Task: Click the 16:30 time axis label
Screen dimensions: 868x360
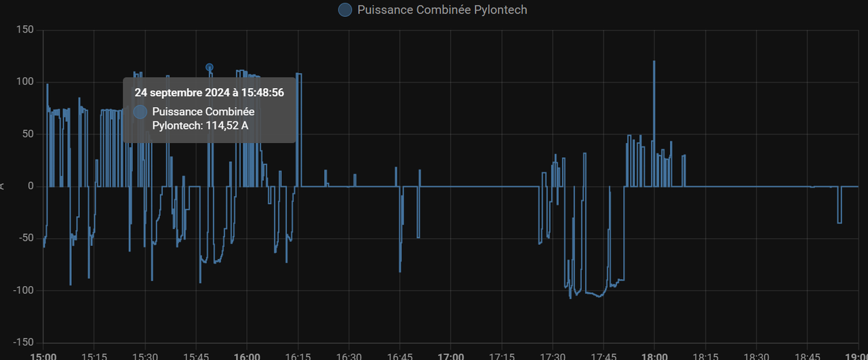Action: [x=349, y=355]
